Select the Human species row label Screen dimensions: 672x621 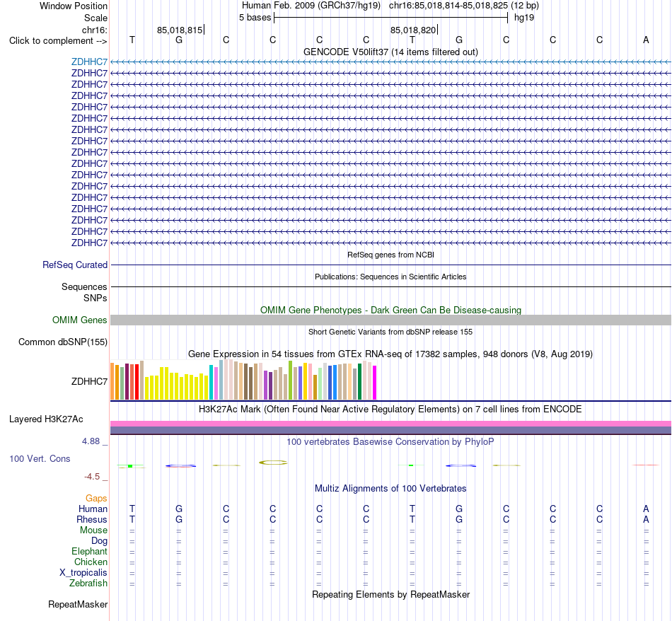point(93,509)
